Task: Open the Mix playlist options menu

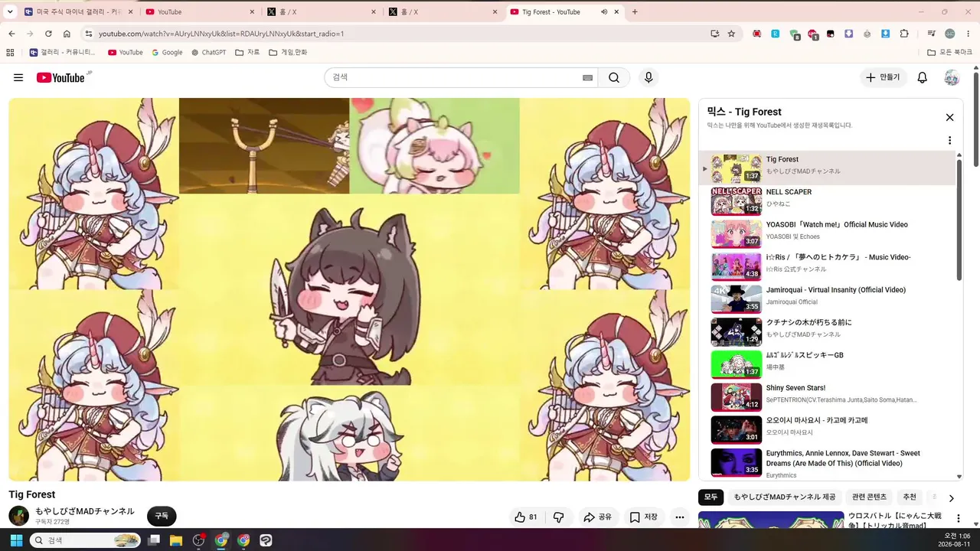Action: coord(949,141)
